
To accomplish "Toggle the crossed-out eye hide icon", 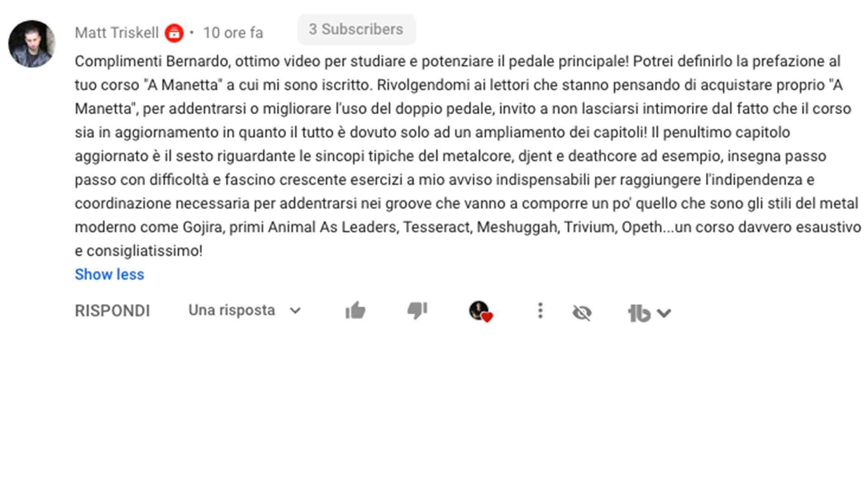I will click(582, 312).
